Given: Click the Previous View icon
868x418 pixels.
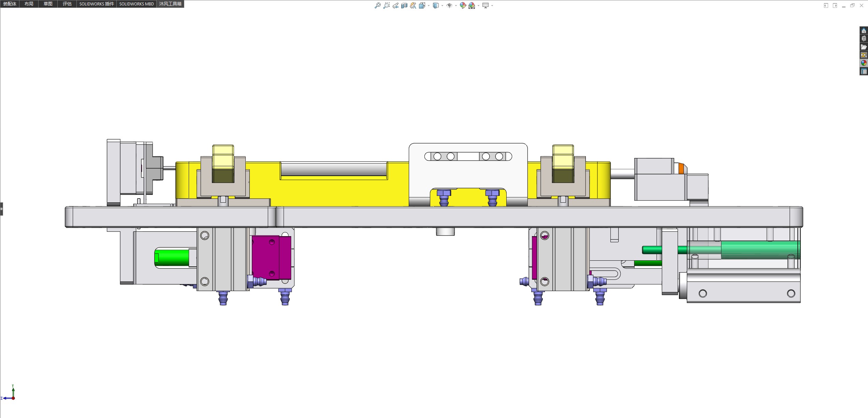Looking at the screenshot, I should click(x=395, y=5).
